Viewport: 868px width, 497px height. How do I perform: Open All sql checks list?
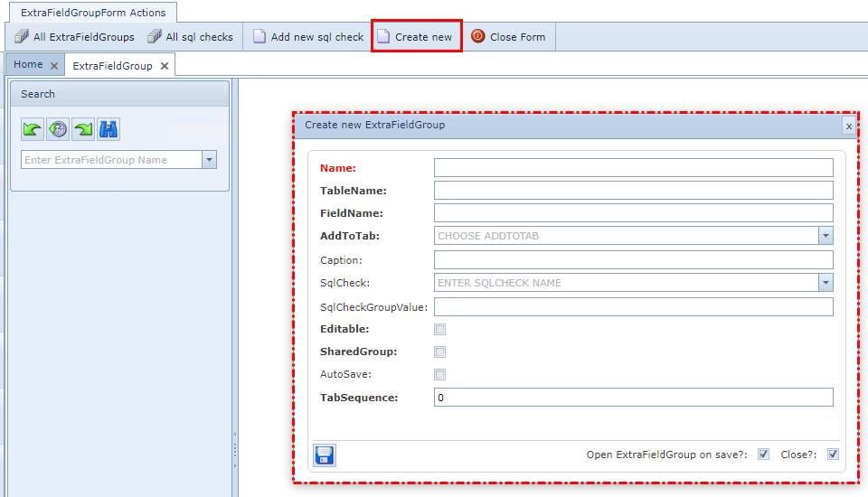pyautogui.click(x=190, y=37)
